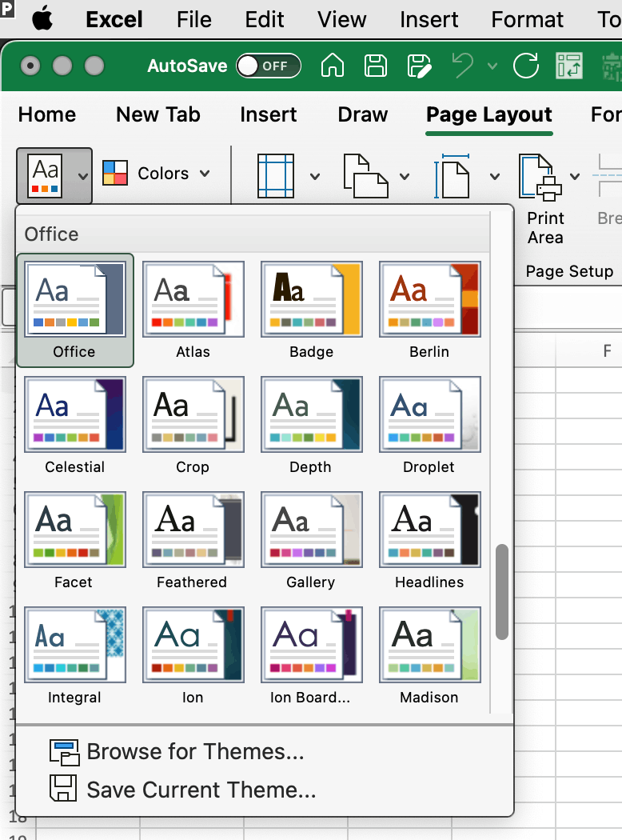622x840 pixels.
Task: Click the Print Area icon
Action: pos(540,178)
